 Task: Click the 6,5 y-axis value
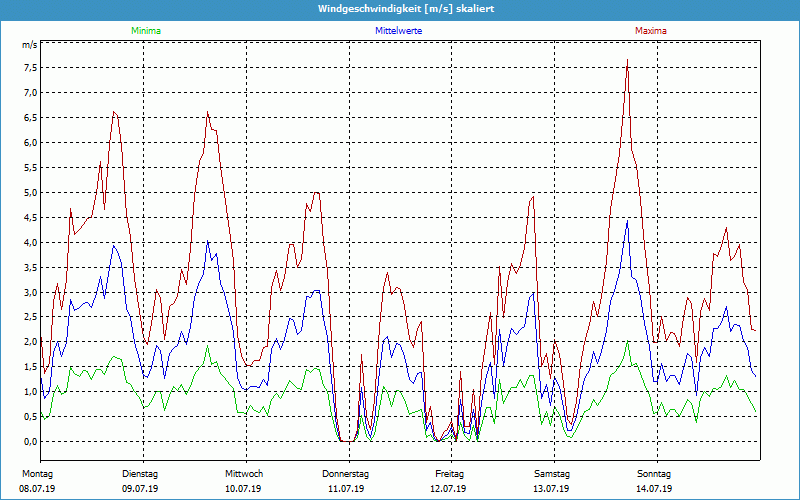[x=31, y=118]
